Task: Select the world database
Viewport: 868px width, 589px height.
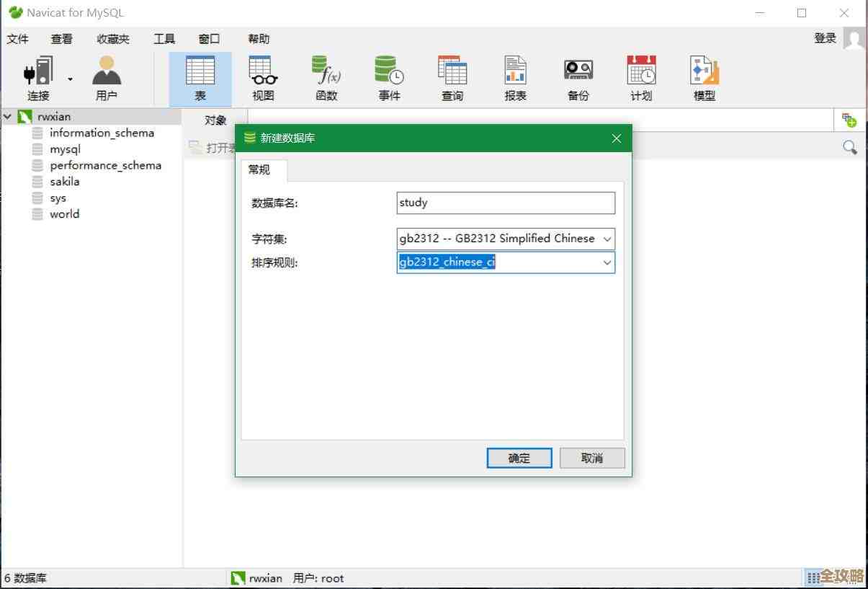Action: coord(64,214)
